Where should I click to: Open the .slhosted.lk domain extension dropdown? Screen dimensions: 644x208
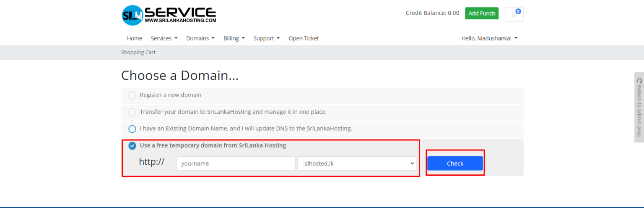pyautogui.click(x=356, y=163)
